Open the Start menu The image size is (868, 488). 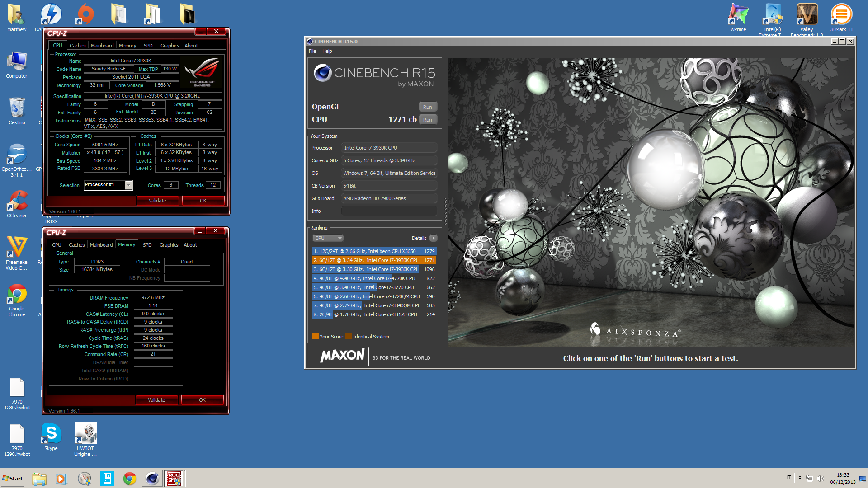pos(13,479)
